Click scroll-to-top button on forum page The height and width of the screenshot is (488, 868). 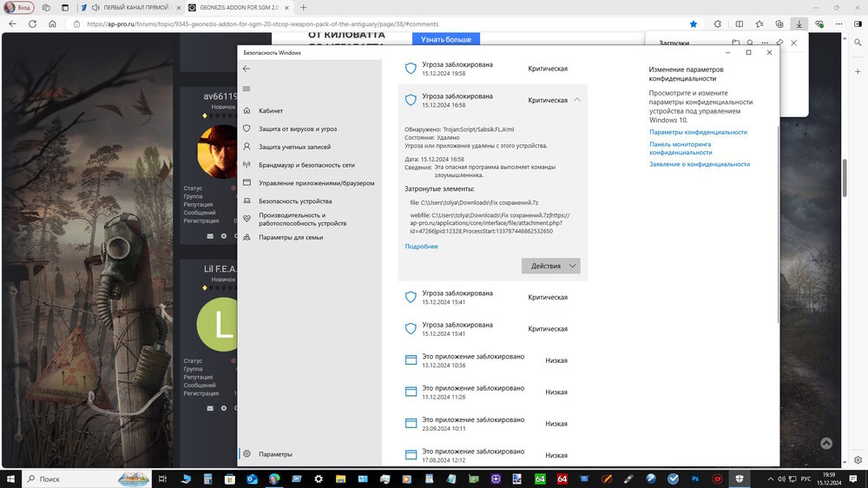826,443
